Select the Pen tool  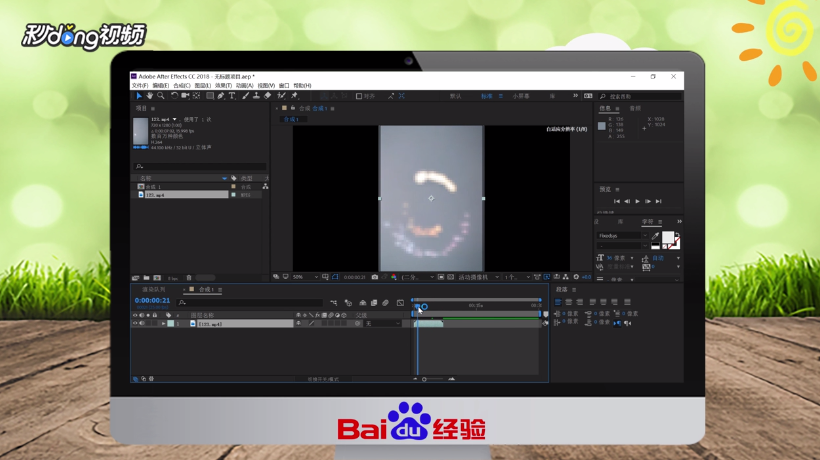[221, 96]
